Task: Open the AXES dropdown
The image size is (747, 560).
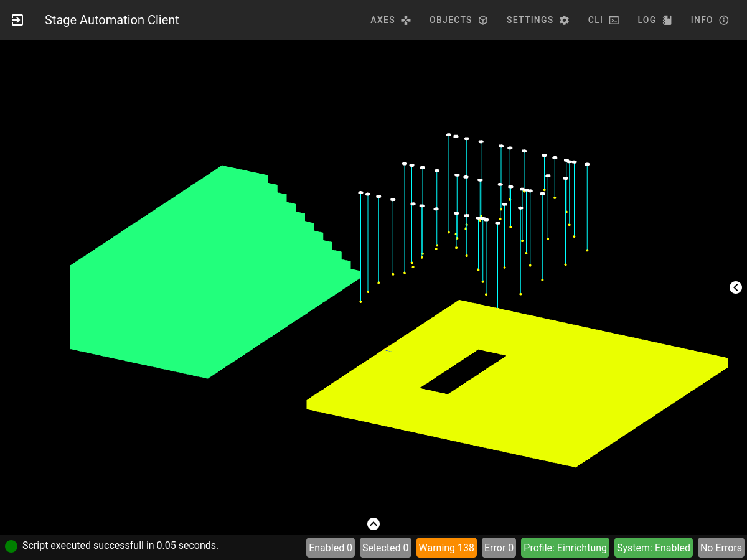Action: (383, 19)
